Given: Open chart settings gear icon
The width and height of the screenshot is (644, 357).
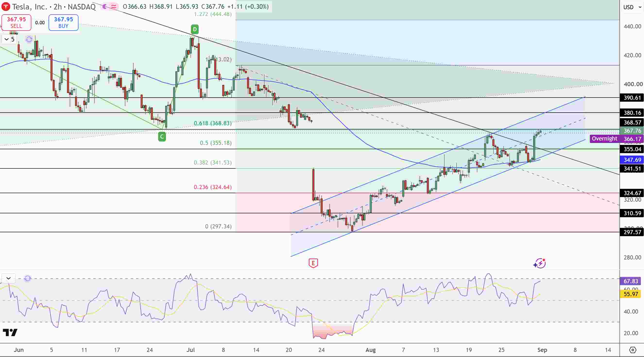Looking at the screenshot, I should click(633, 350).
